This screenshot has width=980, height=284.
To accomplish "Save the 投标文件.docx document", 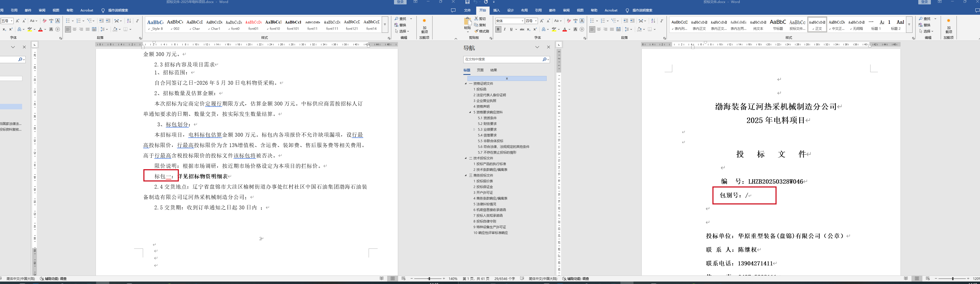I will tap(467, 2).
